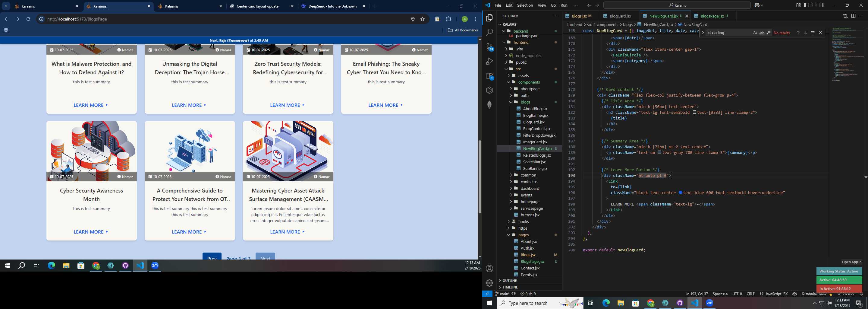Screen dimensions: 868x309
Task: Click the Open Changes icon in editor toolbar
Action: (x=845, y=16)
